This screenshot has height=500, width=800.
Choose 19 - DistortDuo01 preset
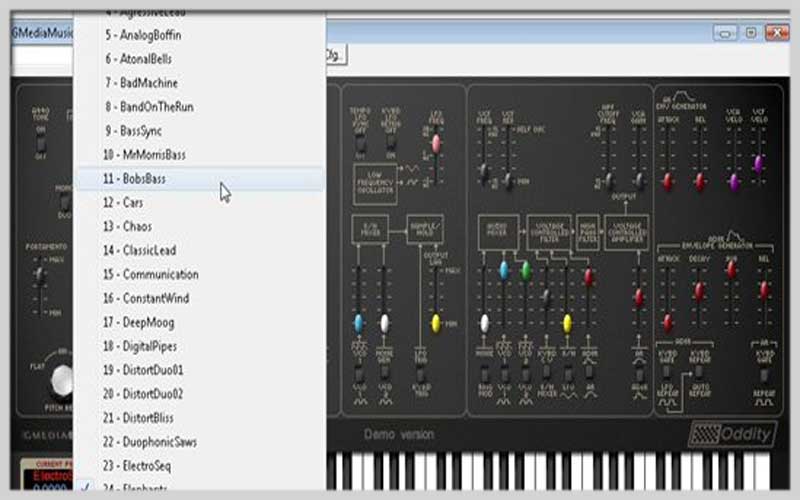point(199,370)
